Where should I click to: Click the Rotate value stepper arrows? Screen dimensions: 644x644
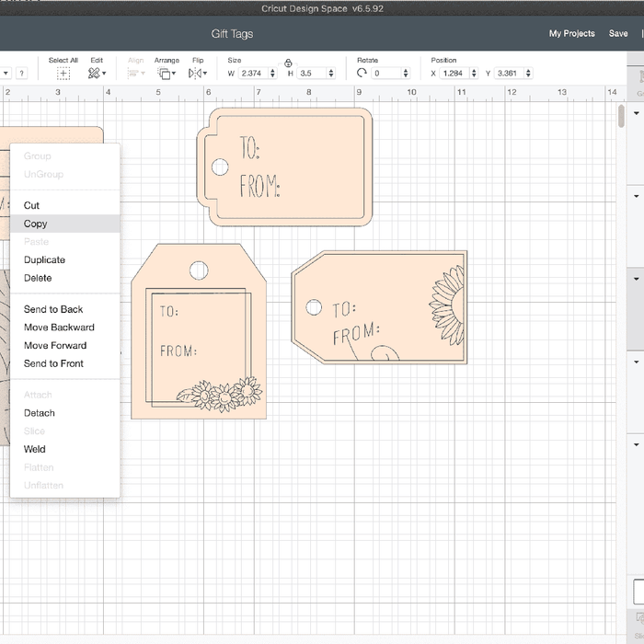click(x=406, y=74)
